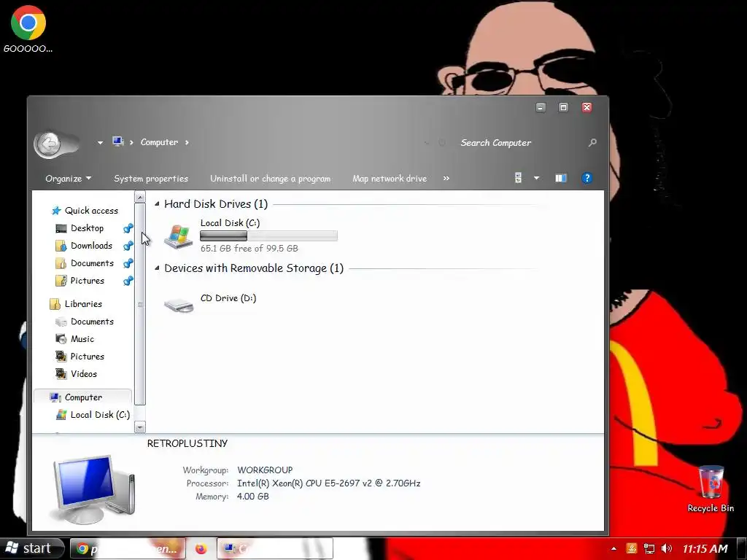Open the Start menu
The image size is (747, 560).
click(32, 548)
